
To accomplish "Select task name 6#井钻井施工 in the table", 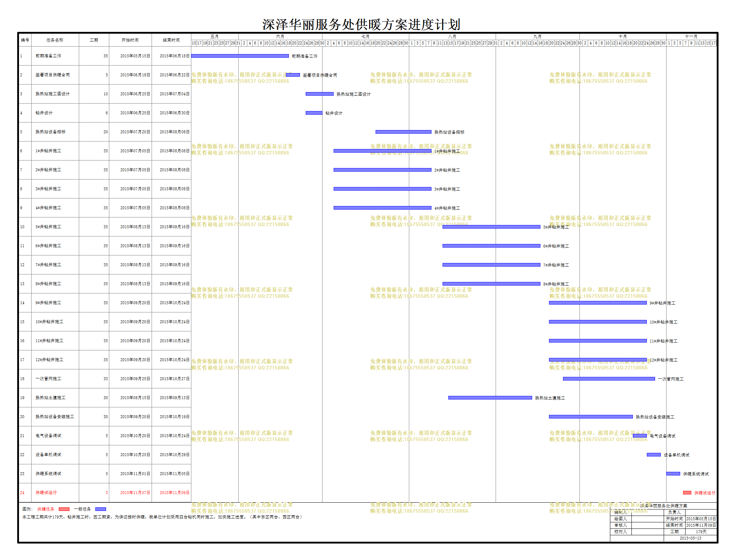I will click(x=48, y=246).
